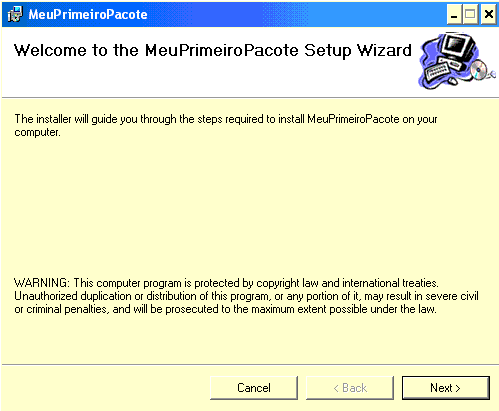Click the 'Unauthorized duplication' warning line
Screen dimensions: 499x411
pos(246,296)
